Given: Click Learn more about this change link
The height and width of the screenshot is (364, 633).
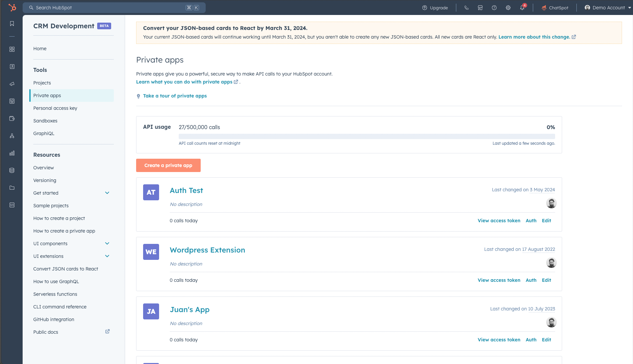Looking at the screenshot, I should click(x=534, y=37).
